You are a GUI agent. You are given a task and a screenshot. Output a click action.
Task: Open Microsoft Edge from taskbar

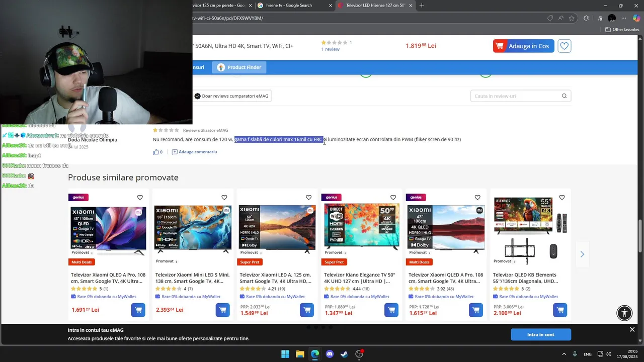click(x=314, y=354)
